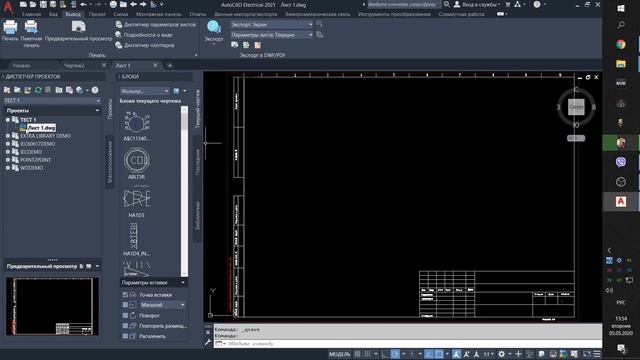Switch to the Схема ribbon tab

click(x=121, y=14)
